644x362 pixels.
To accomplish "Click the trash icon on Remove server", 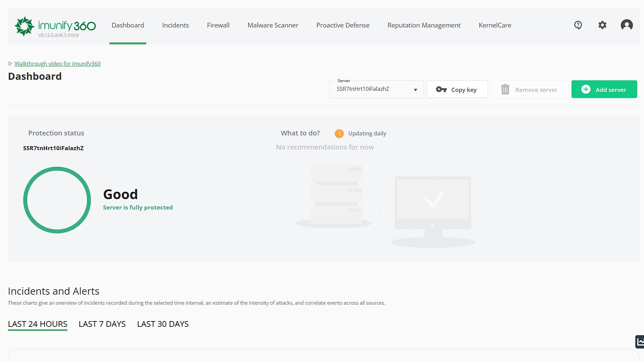I will 505,89.
